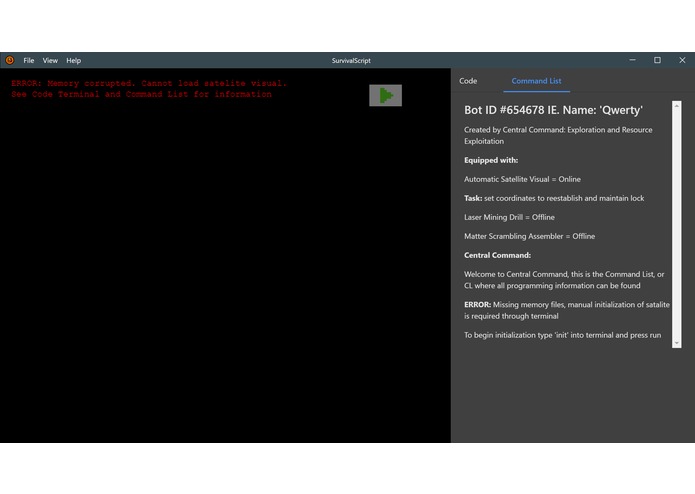
Task: Click the Command List vertical scrollbar track
Action: (x=676, y=225)
